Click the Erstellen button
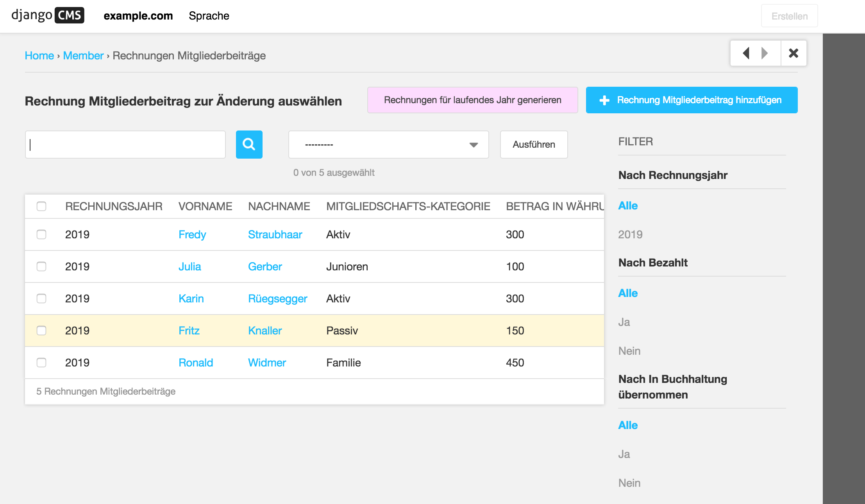This screenshot has height=504, width=865. coord(790,16)
